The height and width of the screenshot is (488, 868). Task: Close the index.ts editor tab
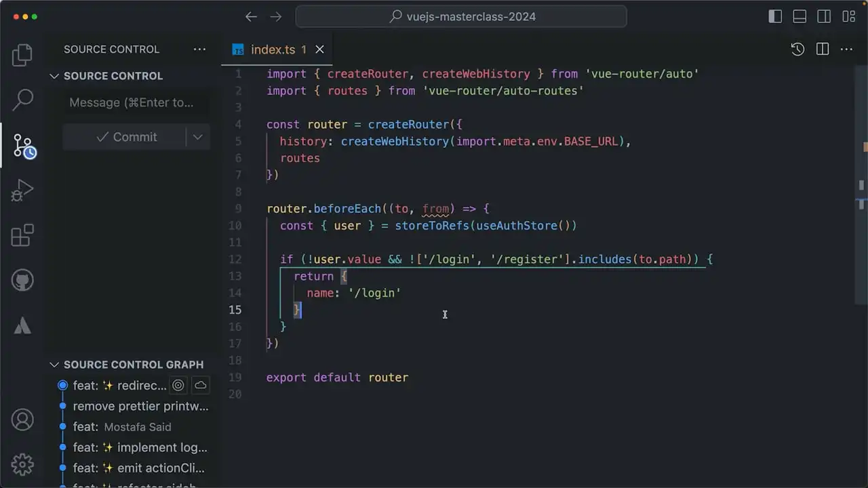pos(319,49)
